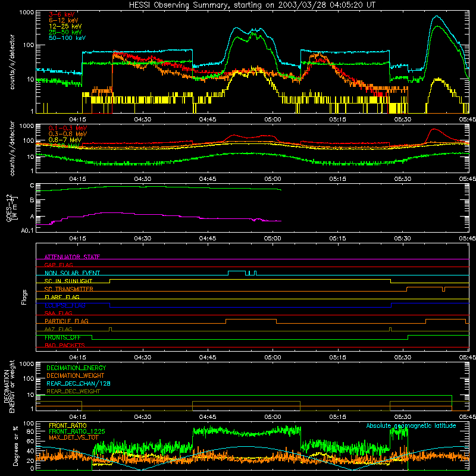This screenshot has width=476, height=476.
Task: Select the C tick label on GOES panel
Action: [32, 186]
